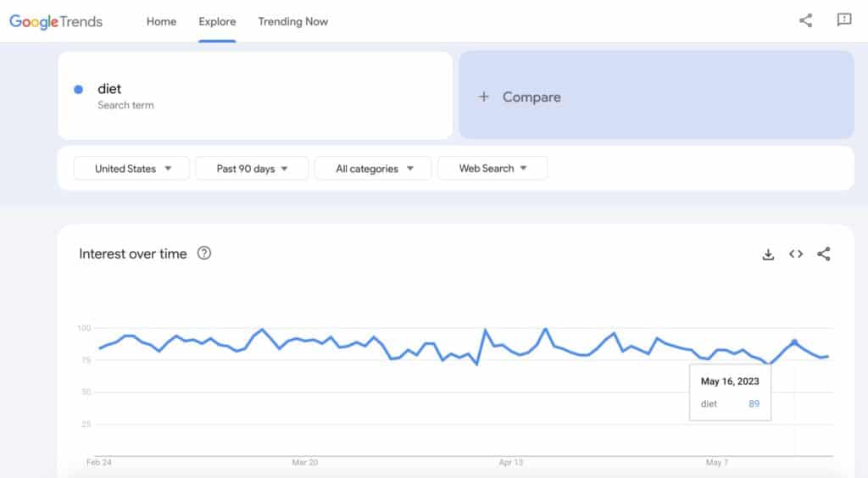The width and height of the screenshot is (868, 478).
Task: Switch to the Explore tab
Action: tap(217, 21)
